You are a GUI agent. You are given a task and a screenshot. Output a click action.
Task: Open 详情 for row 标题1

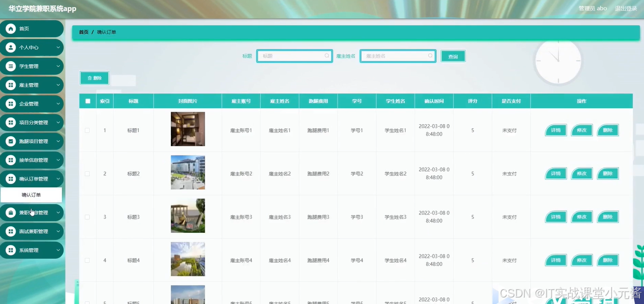tap(556, 130)
